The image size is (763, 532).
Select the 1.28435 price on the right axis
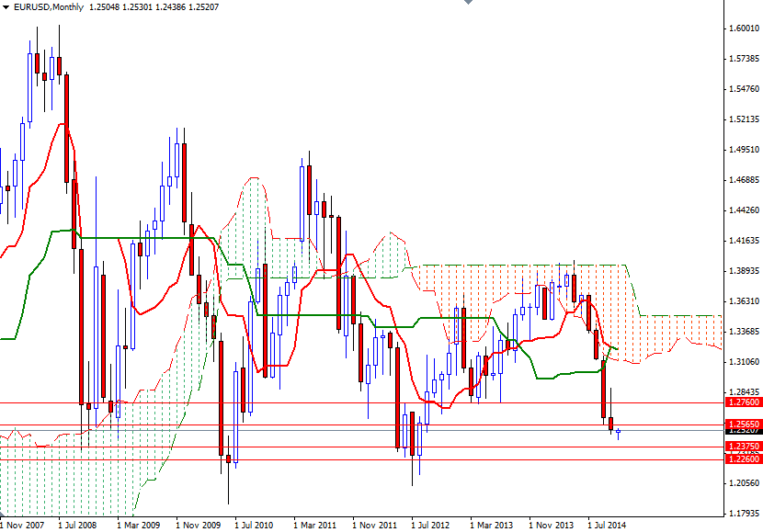pos(745,392)
